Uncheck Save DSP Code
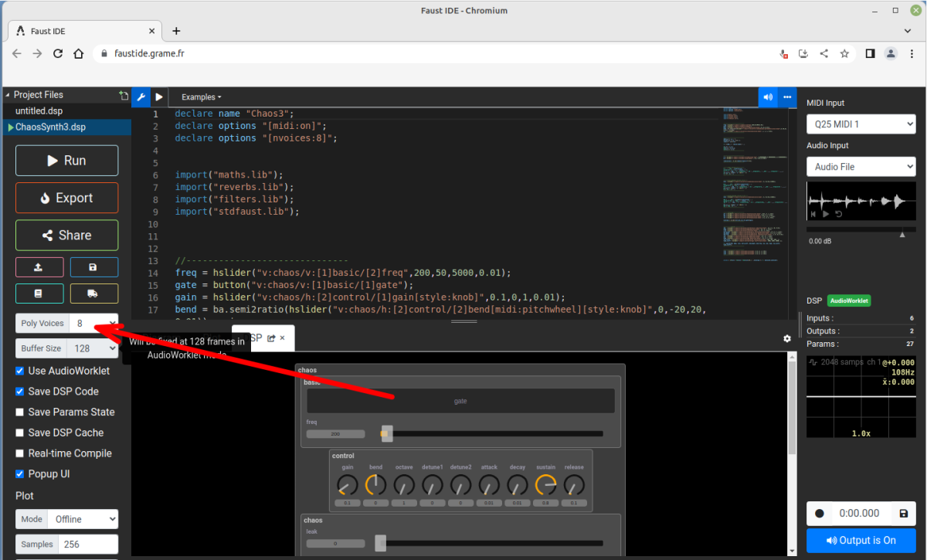This screenshot has width=927, height=560. click(20, 392)
